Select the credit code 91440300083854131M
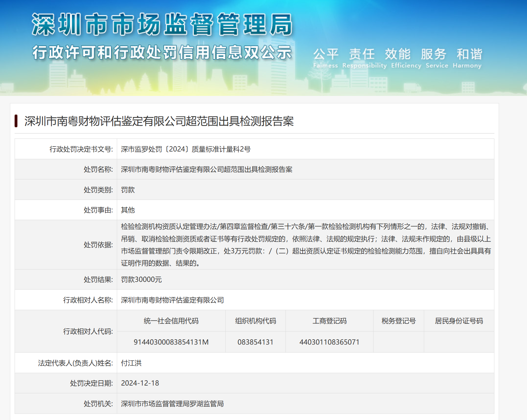 point(171,342)
